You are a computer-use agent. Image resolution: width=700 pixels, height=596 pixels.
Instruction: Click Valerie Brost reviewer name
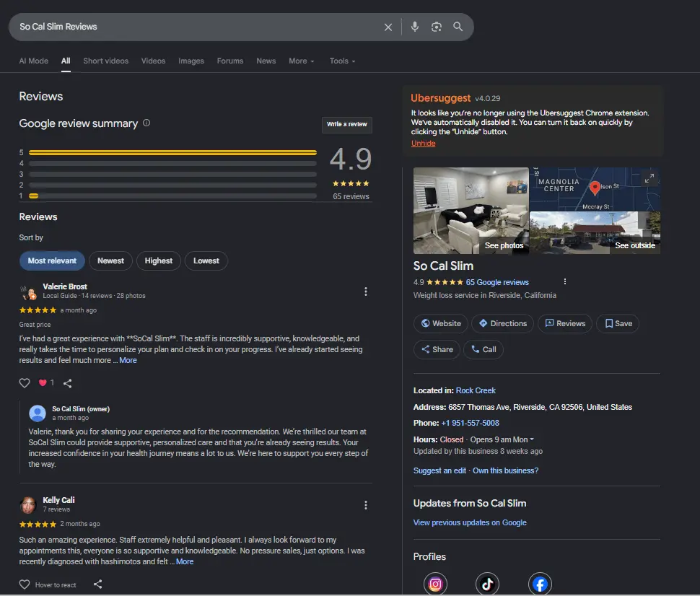65,286
